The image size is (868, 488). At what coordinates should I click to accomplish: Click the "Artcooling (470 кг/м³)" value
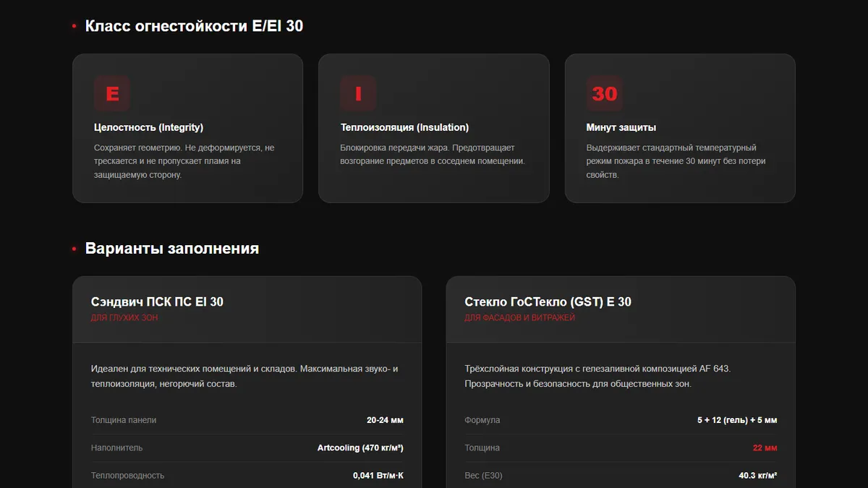coord(360,448)
